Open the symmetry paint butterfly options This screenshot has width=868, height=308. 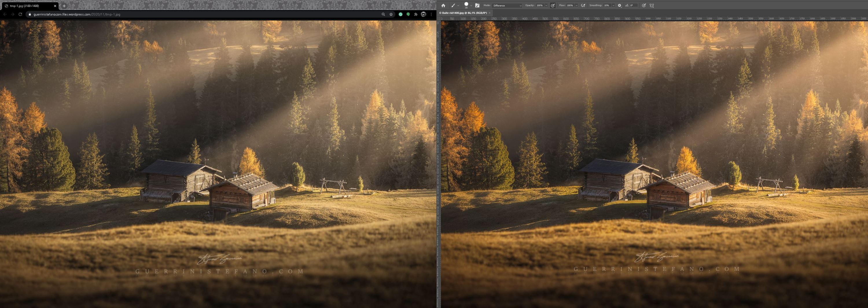coord(652,5)
